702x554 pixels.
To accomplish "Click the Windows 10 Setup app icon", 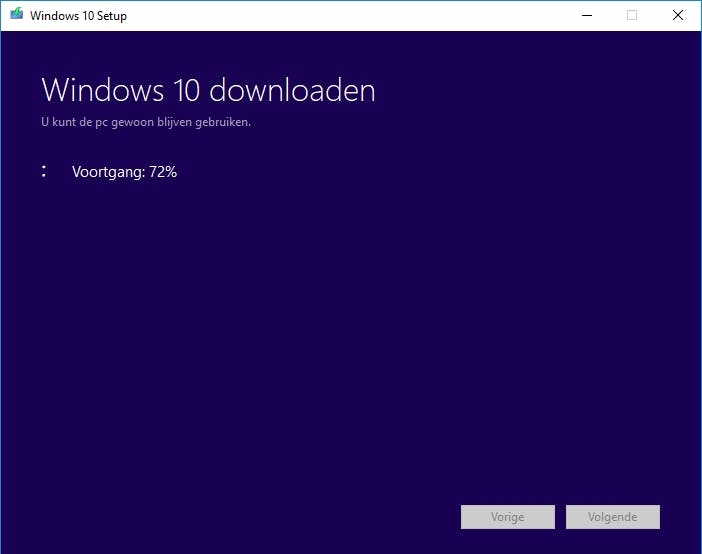I will (17, 14).
